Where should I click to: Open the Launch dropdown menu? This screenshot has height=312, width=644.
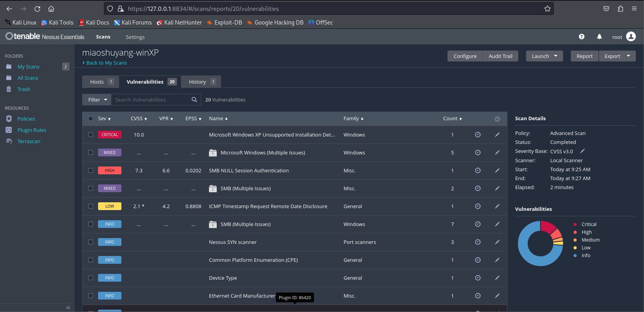(544, 56)
